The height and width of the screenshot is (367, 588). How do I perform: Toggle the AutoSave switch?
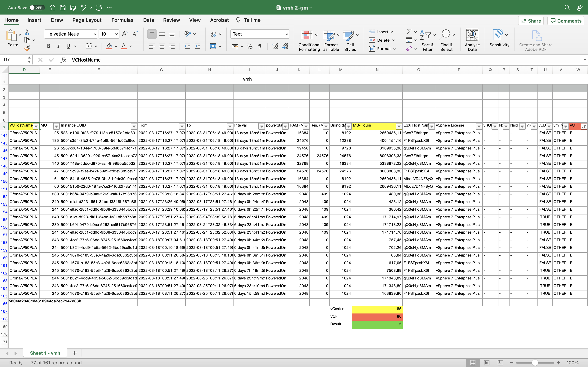[37, 7]
